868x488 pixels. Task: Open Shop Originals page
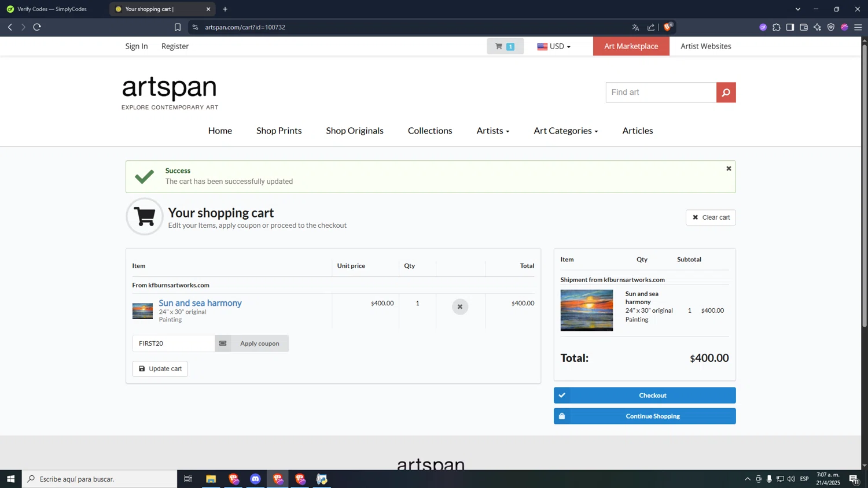355,131
